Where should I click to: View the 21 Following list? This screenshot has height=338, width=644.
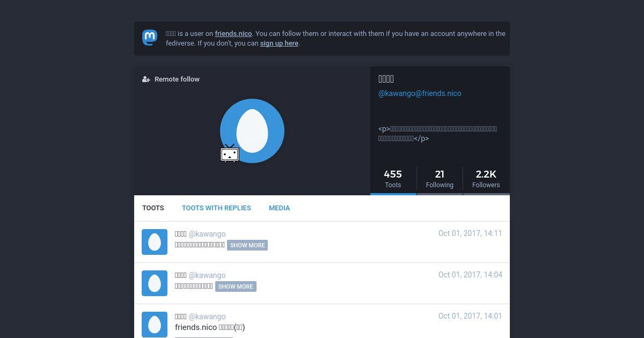440,179
